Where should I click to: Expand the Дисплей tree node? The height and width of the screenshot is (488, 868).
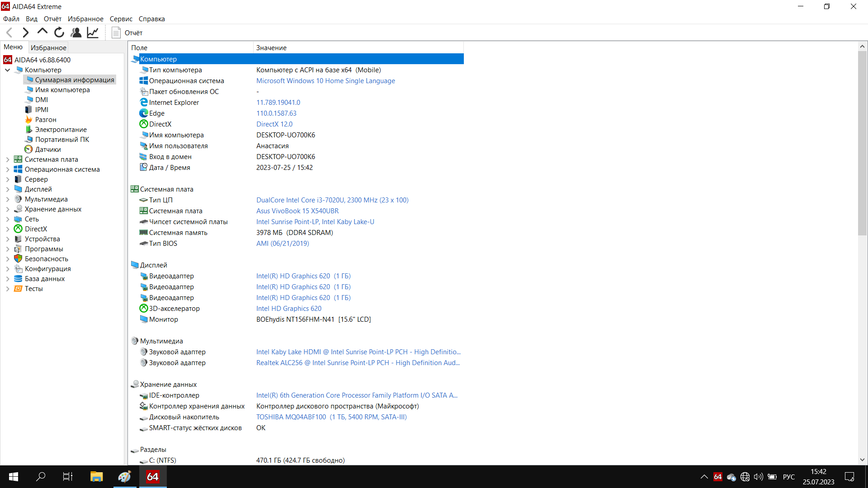coord(8,189)
